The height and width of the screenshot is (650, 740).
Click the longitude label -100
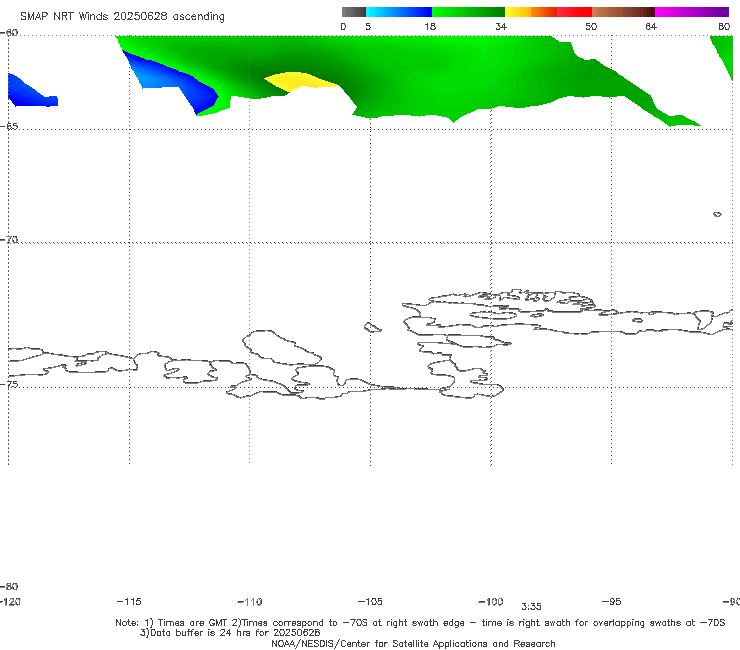[491, 602]
